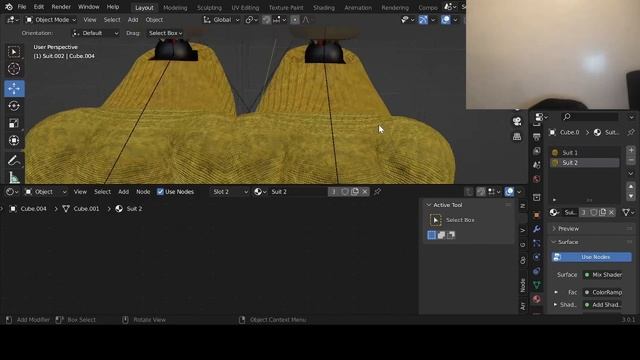
Task: Duplicate material icon in node editor header
Action: coord(355,191)
